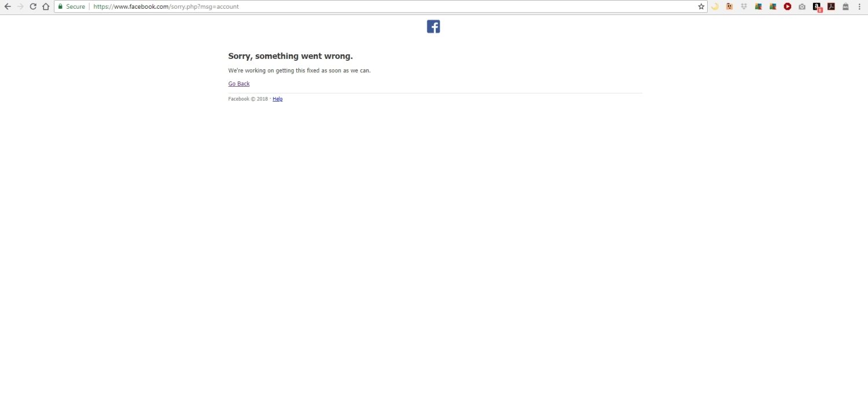Open the red play button extension
This screenshot has height=415, width=868.
(788, 6)
